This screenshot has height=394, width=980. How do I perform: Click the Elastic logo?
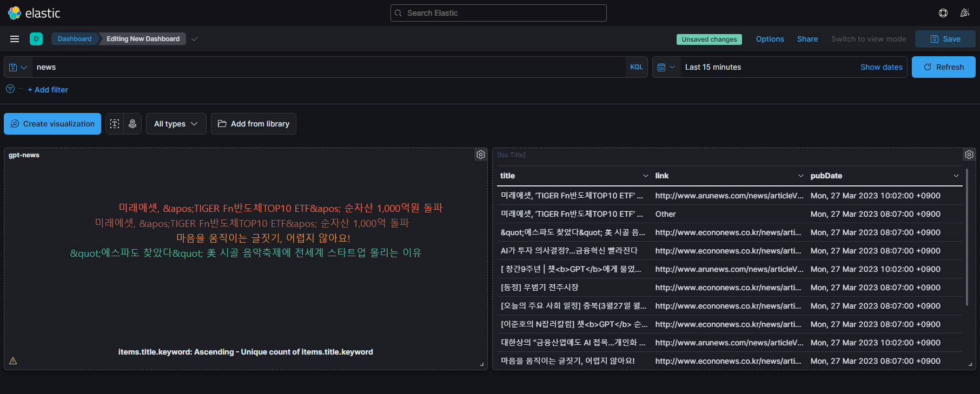coord(34,13)
